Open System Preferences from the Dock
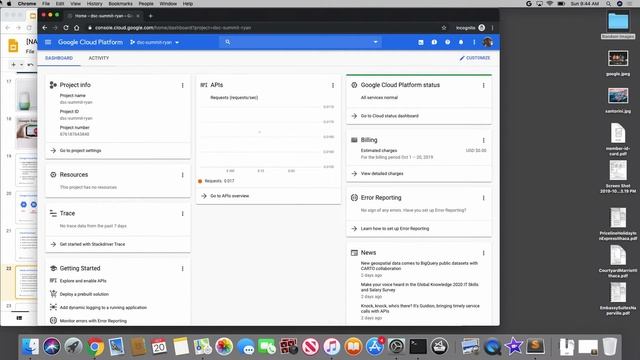 pos(396,347)
